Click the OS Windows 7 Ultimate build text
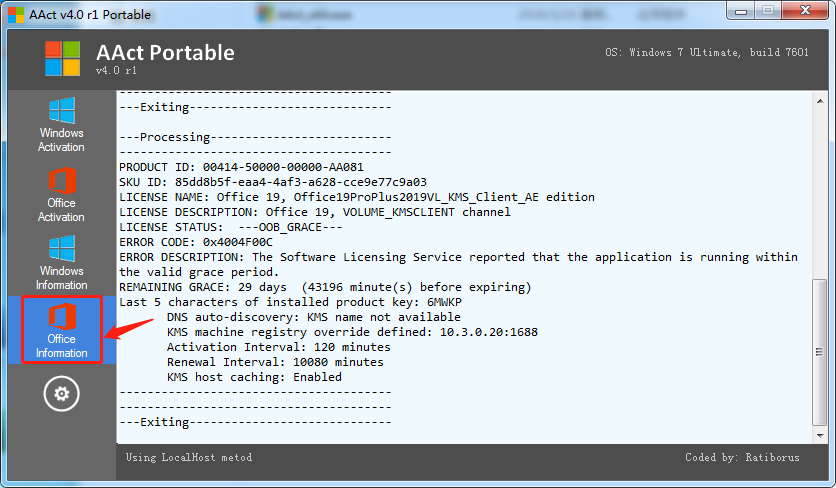The width and height of the screenshot is (836, 488). [x=706, y=52]
